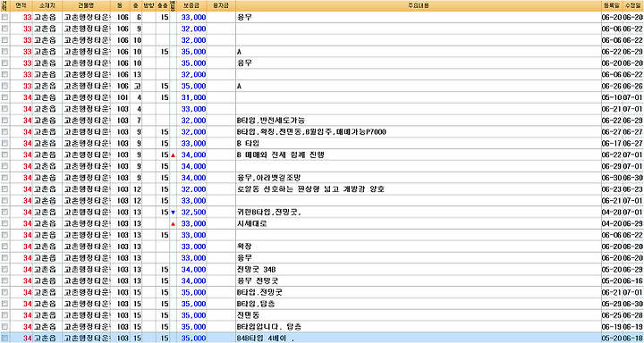
Task: Select note 'B타입,반전세도가능'
Action: pyautogui.click(x=271, y=121)
